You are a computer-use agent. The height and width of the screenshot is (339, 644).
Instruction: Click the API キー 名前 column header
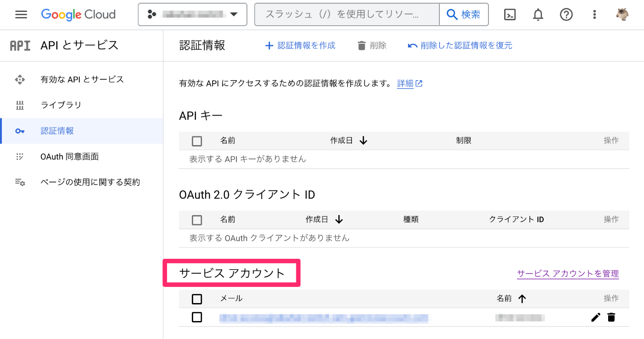click(228, 140)
